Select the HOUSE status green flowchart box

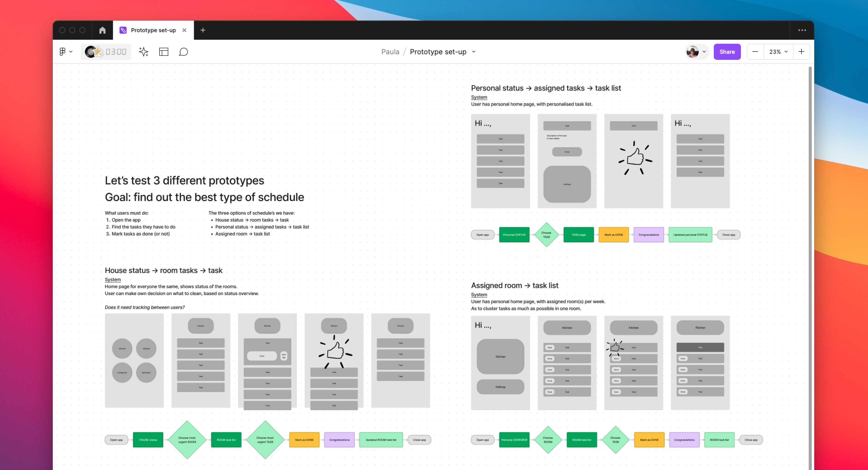148,440
